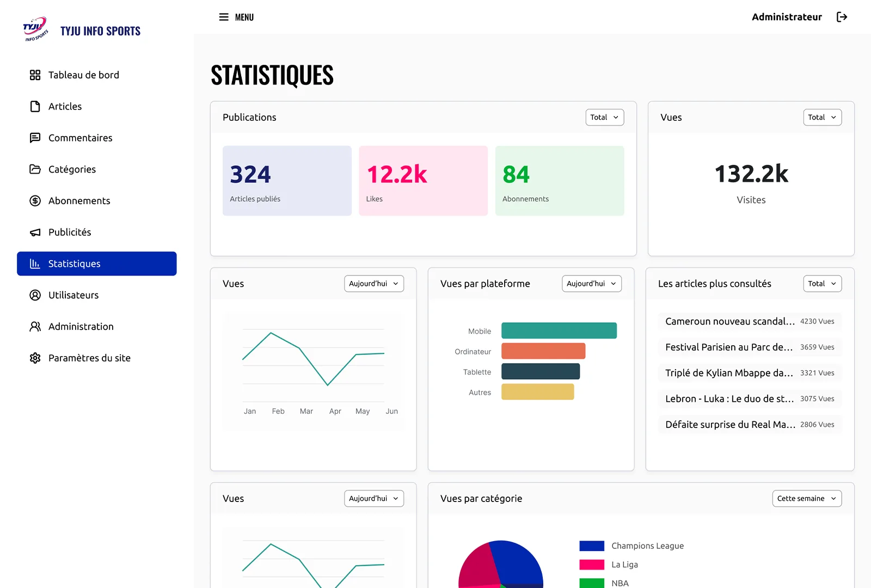Click the Abonnements dollar icon

[35, 201]
